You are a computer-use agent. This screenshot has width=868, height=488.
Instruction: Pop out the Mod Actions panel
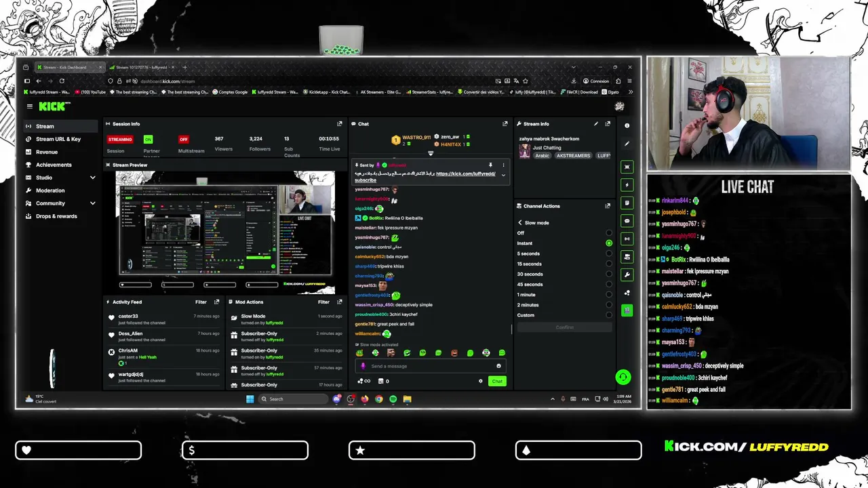pos(339,302)
